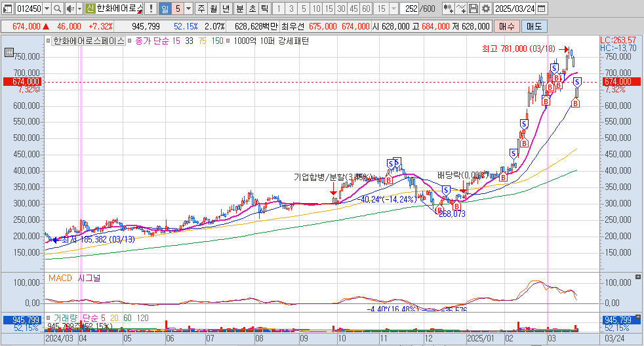644x346 pixels.
Task: Click the 268,073 low price label
Action: (x=452, y=214)
